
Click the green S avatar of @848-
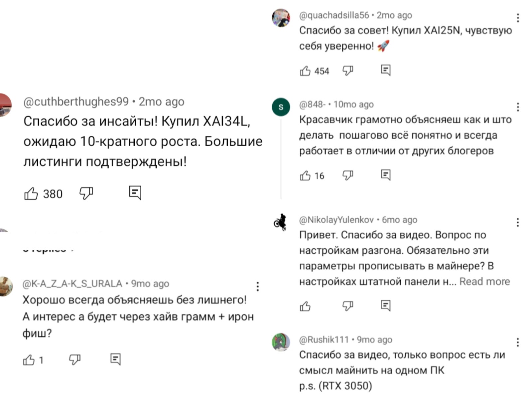(281, 107)
